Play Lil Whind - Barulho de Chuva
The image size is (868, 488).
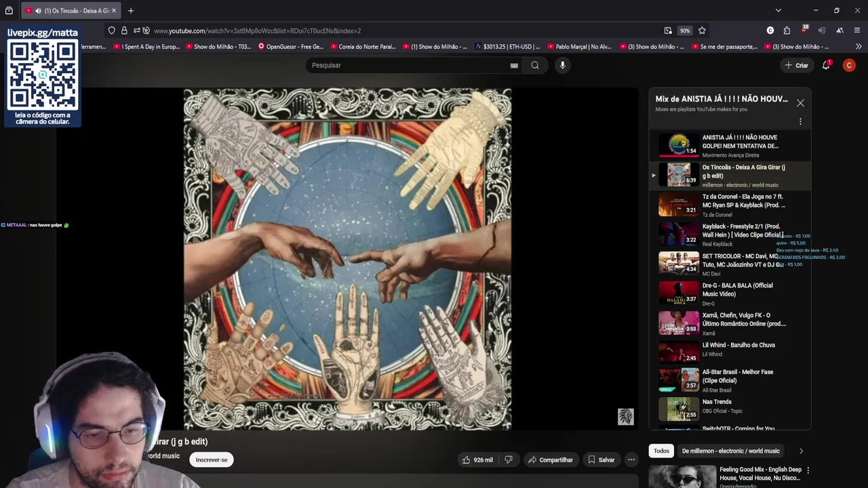pyautogui.click(x=729, y=352)
